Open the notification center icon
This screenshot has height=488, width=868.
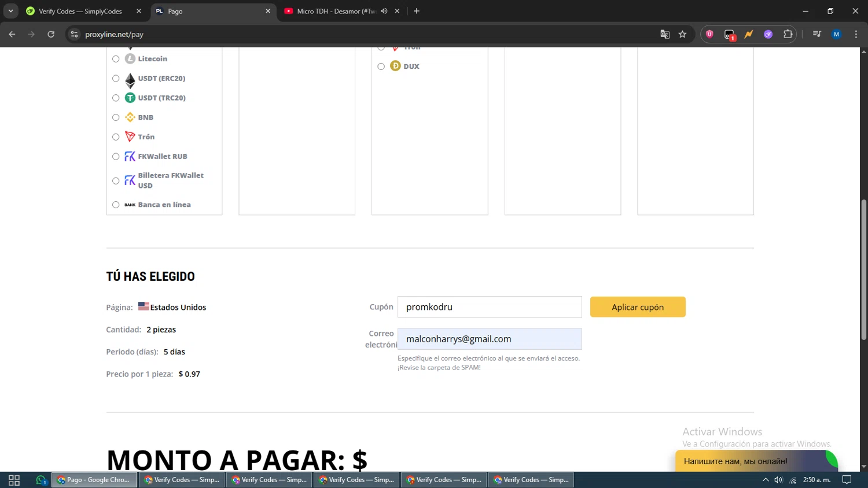(x=847, y=480)
